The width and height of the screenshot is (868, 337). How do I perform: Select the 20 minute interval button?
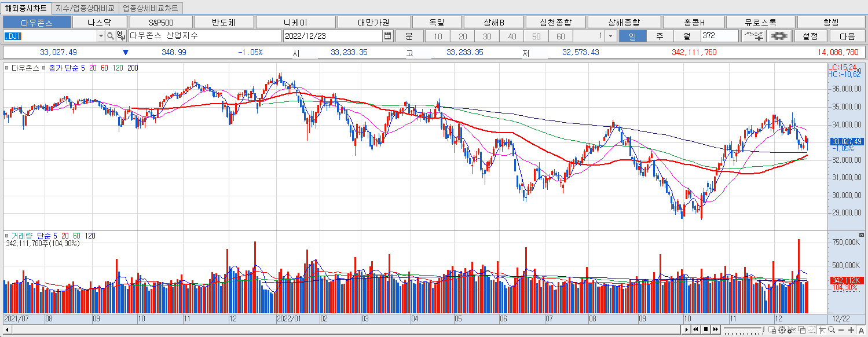(463, 36)
